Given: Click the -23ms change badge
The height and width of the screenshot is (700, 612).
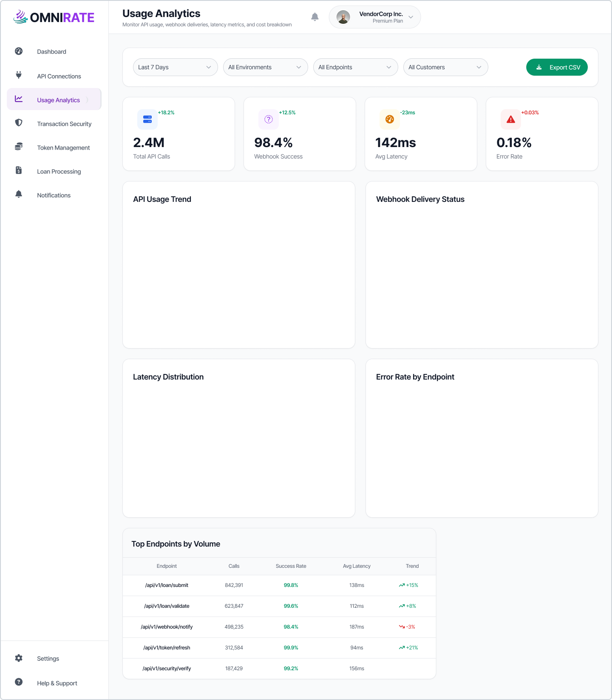Looking at the screenshot, I should (408, 113).
